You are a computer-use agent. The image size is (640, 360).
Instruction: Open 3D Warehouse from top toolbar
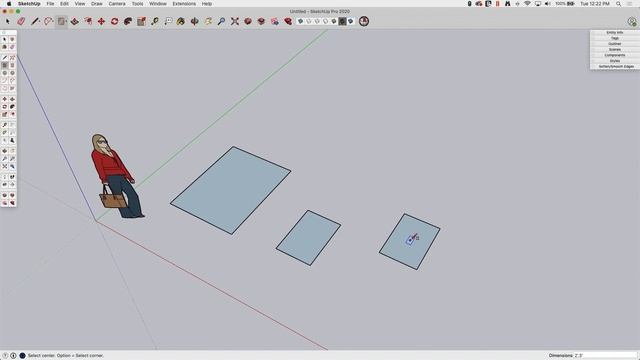(248, 21)
